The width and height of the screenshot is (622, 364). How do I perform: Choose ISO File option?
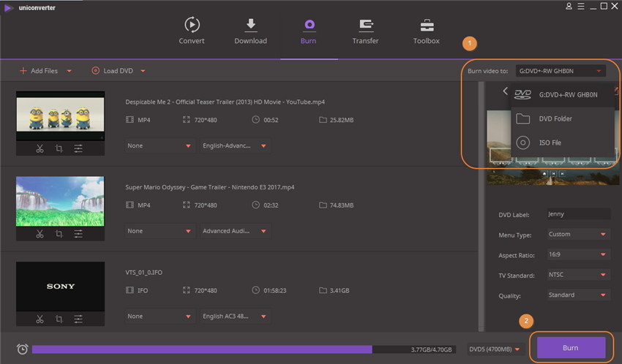pos(563,143)
